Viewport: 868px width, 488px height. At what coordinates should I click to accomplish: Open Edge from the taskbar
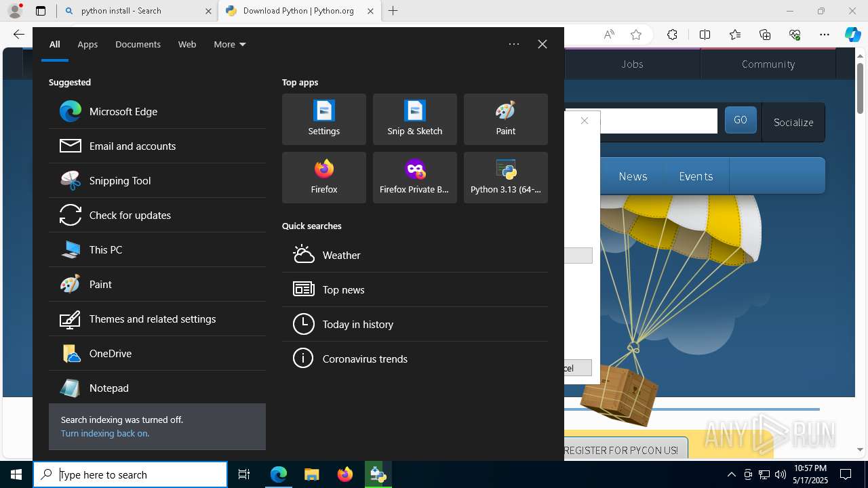[x=279, y=474]
